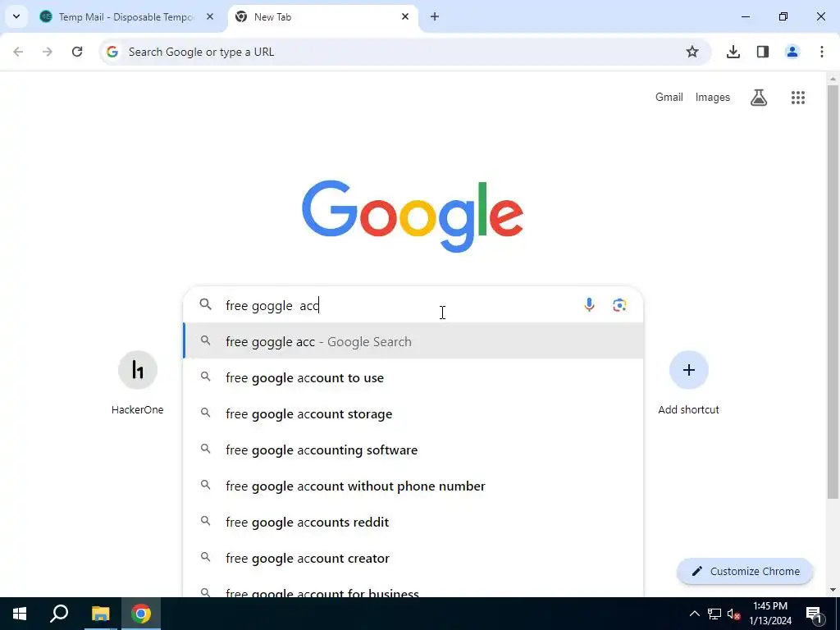The width and height of the screenshot is (840, 630).
Task: Open a new tab with plus button
Action: [435, 16]
